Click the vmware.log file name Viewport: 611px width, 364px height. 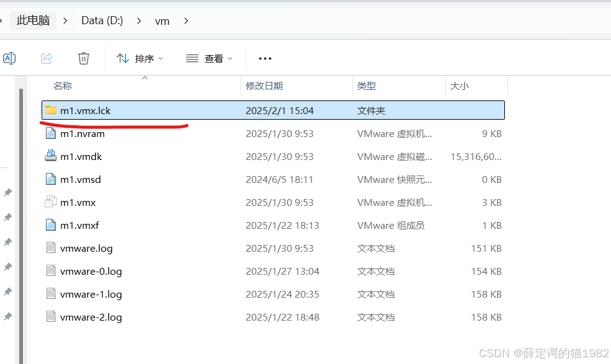[x=86, y=249]
